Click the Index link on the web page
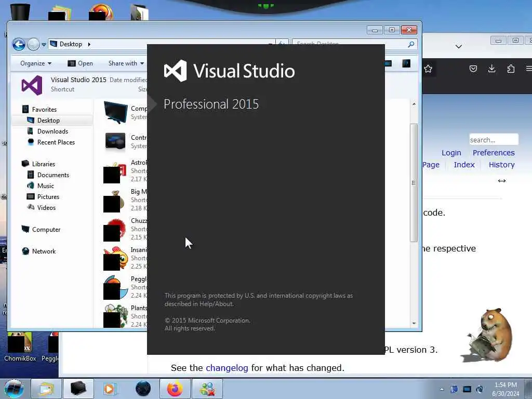 (464, 165)
